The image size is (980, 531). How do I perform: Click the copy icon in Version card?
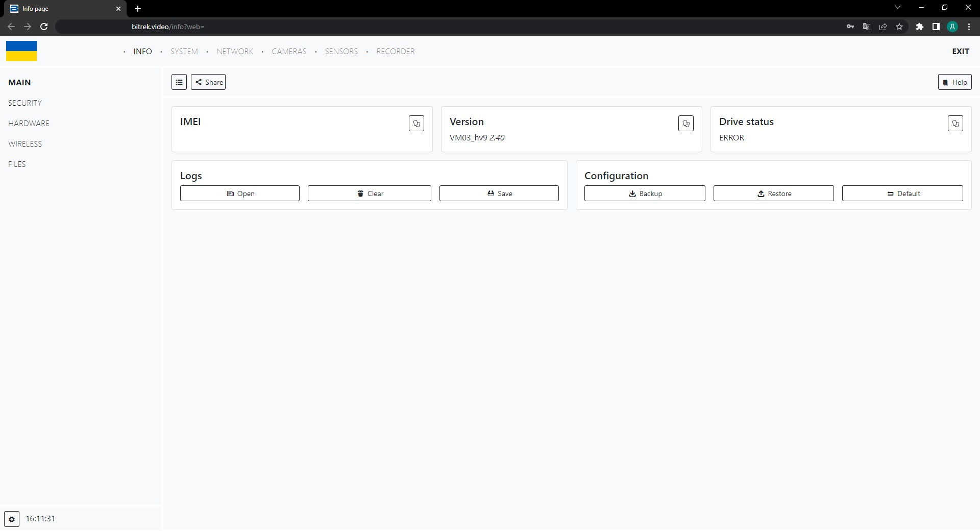pyautogui.click(x=685, y=124)
